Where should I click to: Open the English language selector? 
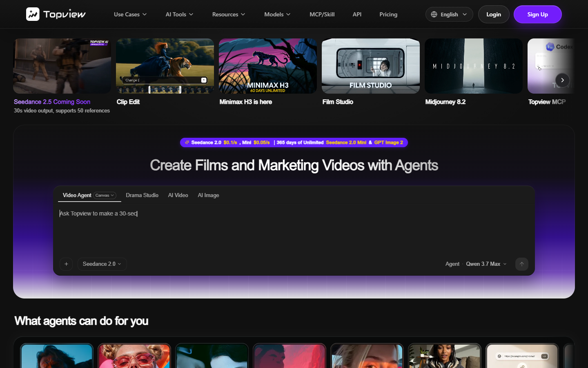(449, 14)
